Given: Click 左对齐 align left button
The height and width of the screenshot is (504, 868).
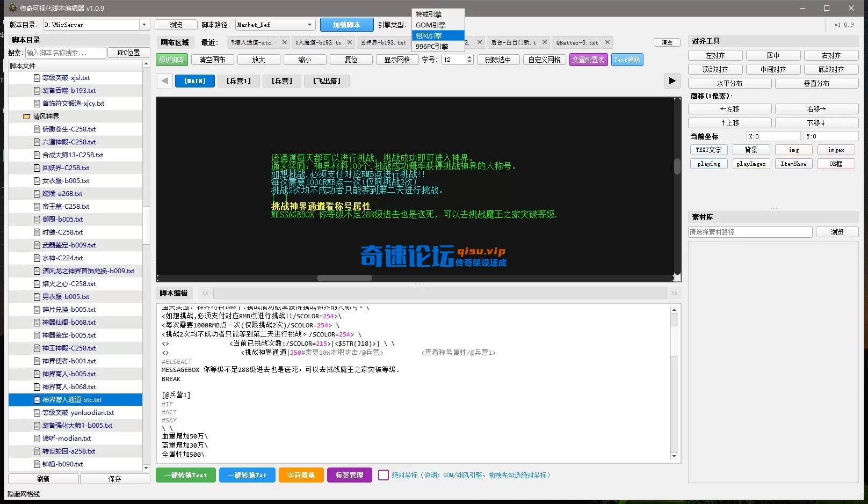Looking at the screenshot, I should coord(715,55).
